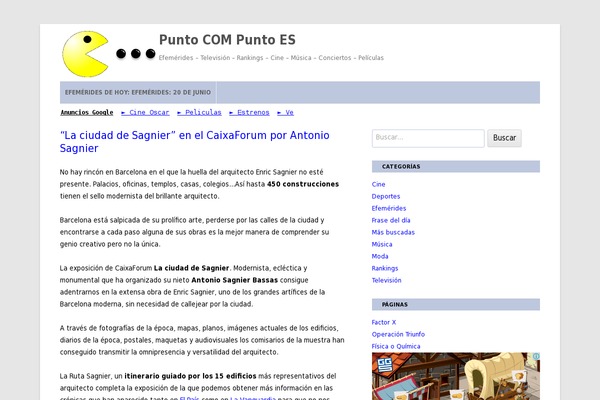Open the La ciudad de Sagnier article title

coord(194,142)
